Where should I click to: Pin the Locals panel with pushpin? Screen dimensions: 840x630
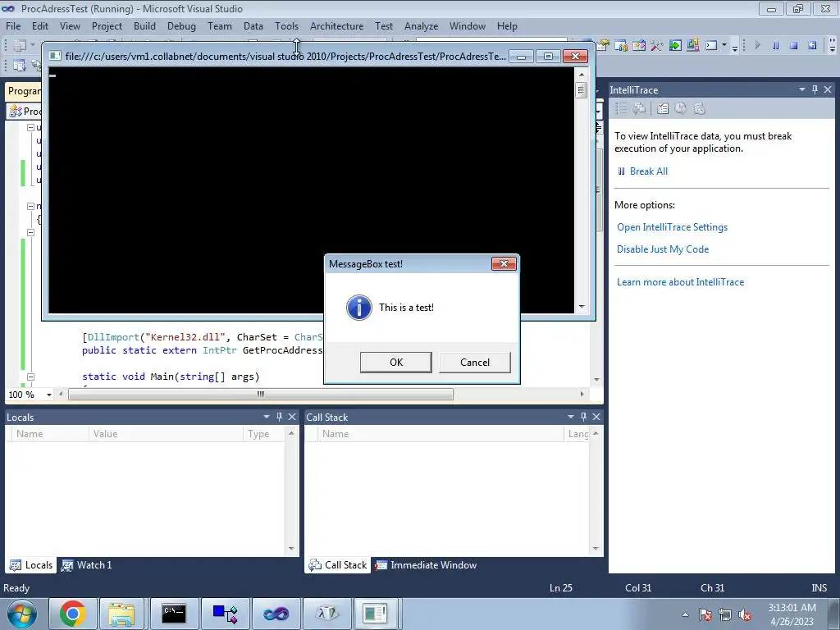pos(279,417)
